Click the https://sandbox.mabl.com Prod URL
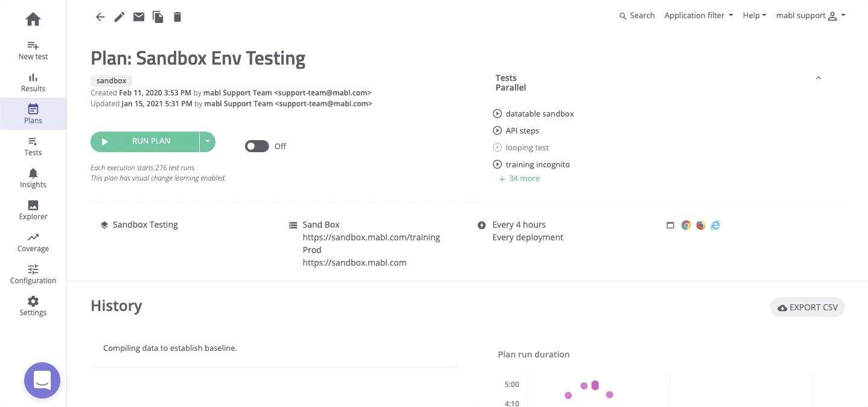The height and width of the screenshot is (407, 868). pos(354,263)
